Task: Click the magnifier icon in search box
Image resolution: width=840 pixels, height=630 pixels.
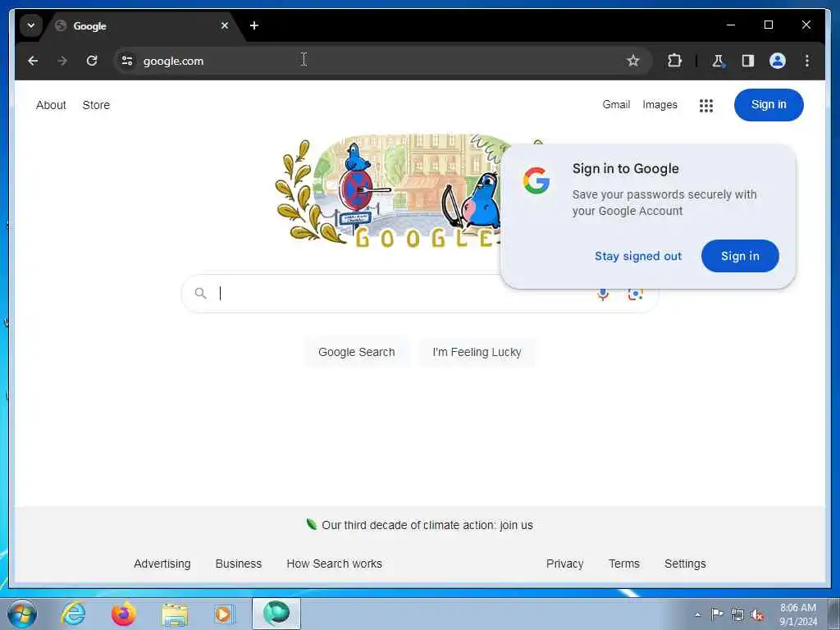Action: coord(200,293)
